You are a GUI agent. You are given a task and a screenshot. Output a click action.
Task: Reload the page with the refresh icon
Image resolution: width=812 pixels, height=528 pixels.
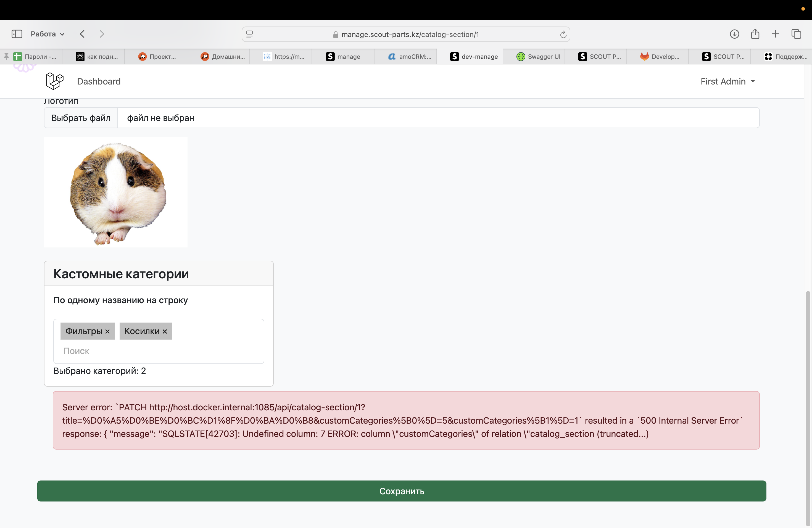pyautogui.click(x=563, y=35)
